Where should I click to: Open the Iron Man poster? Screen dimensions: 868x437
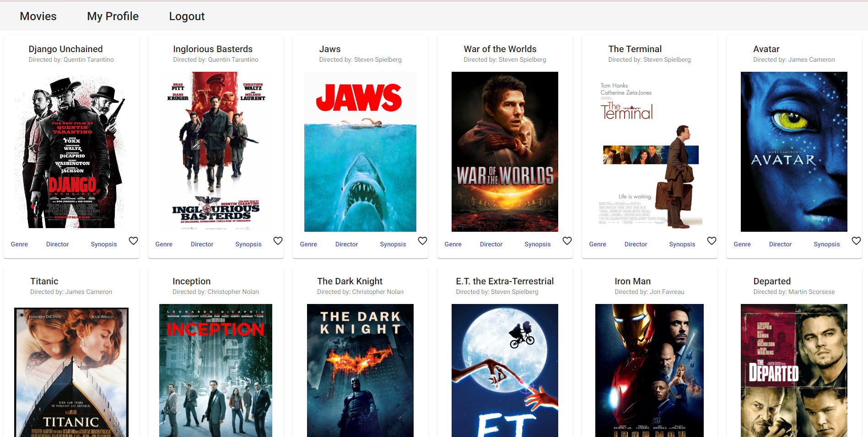click(649, 370)
